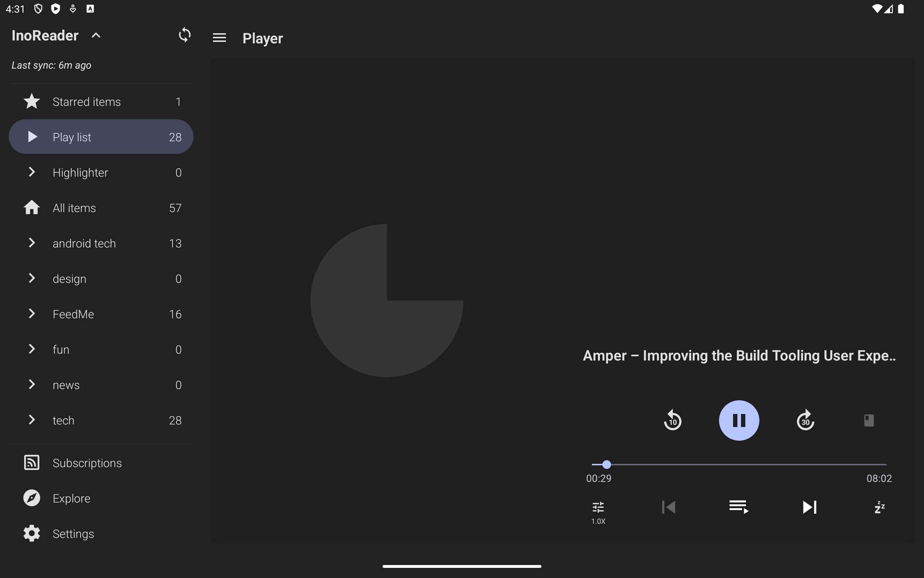Open the Explore section
This screenshot has width=924, height=578.
pos(101,498)
